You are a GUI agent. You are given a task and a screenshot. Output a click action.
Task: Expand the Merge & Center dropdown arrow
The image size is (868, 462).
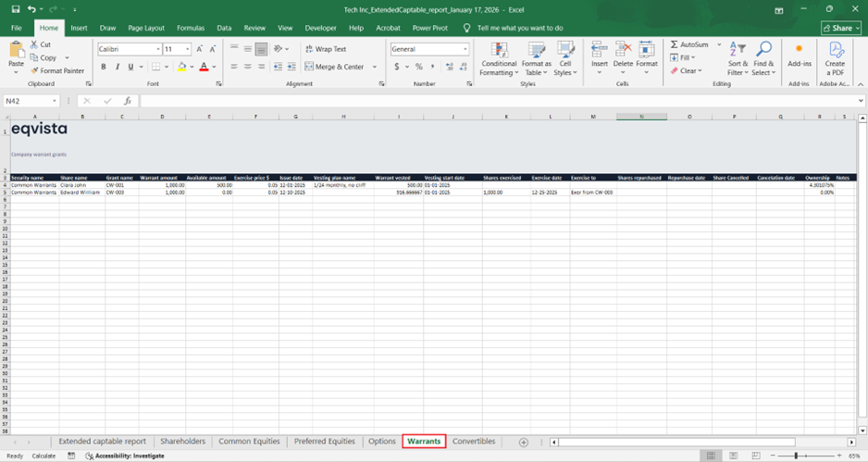[375, 67]
